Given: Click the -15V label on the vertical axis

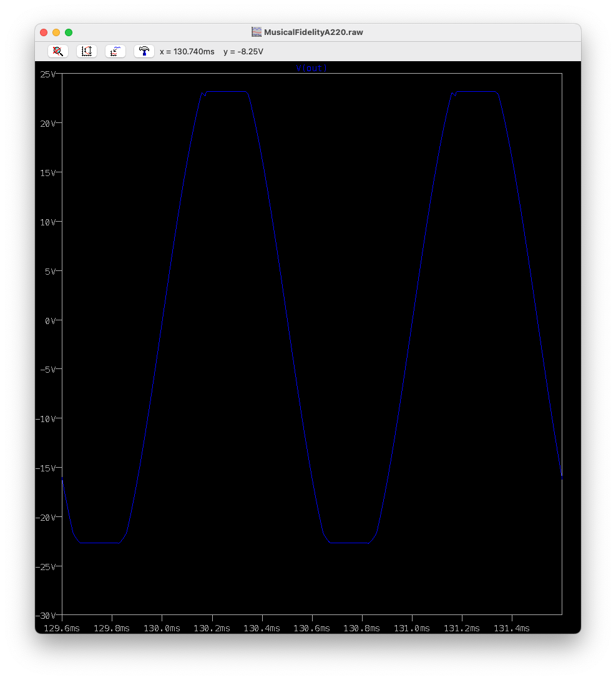Looking at the screenshot, I should click(x=46, y=468).
